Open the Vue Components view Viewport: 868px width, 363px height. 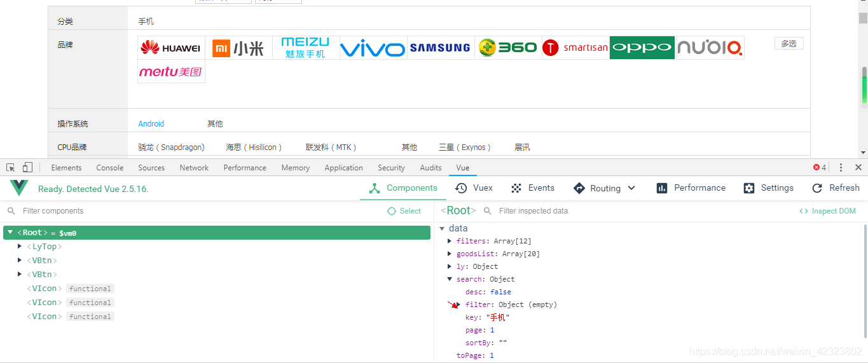(x=403, y=188)
